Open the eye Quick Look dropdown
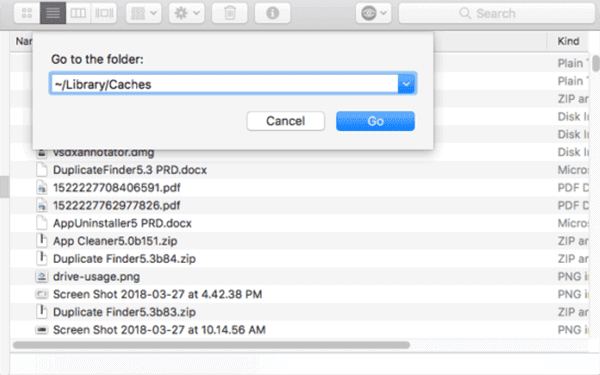Viewport: 600px width, 375px height. coord(373,13)
